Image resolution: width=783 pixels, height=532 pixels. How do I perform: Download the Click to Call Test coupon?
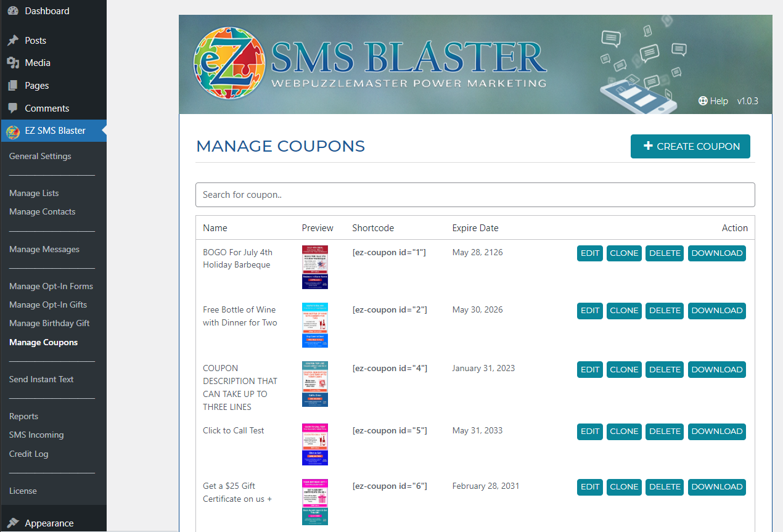(x=717, y=432)
